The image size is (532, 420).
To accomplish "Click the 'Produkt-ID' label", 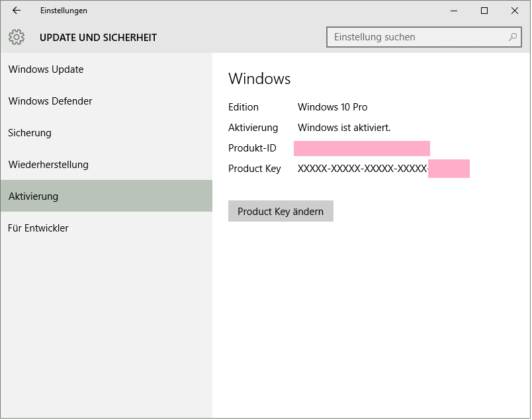I will pyautogui.click(x=252, y=148).
